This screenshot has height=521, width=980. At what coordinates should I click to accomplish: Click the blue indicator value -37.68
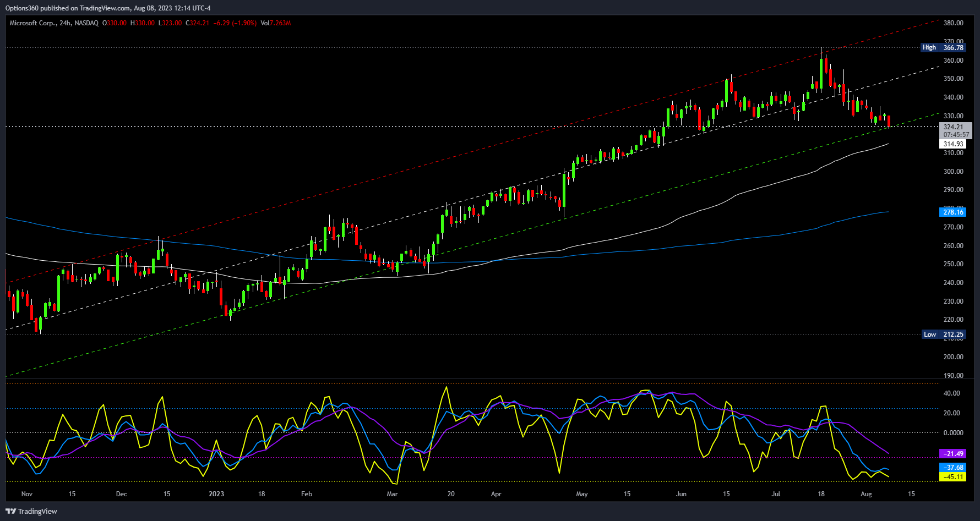point(953,468)
